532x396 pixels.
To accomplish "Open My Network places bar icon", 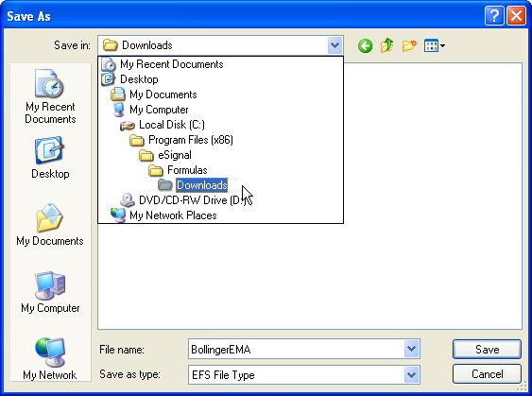I will click(50, 358).
